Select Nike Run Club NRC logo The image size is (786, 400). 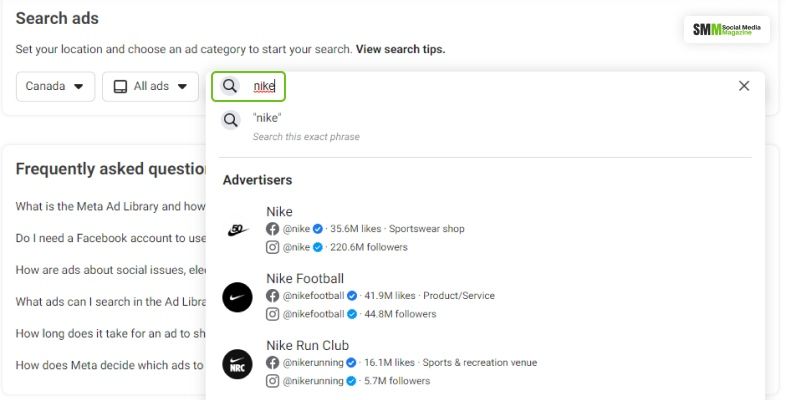point(237,363)
